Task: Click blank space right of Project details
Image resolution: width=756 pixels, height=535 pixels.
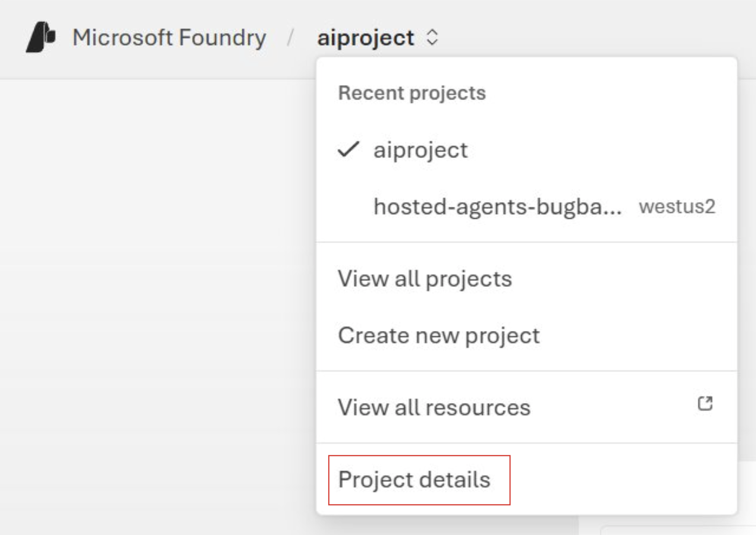Action: 621,479
